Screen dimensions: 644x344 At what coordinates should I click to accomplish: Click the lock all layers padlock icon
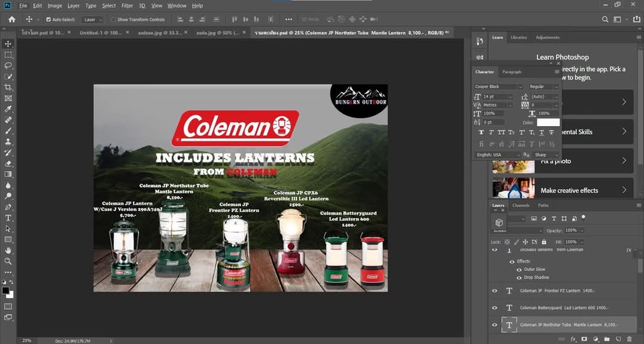pos(544,241)
